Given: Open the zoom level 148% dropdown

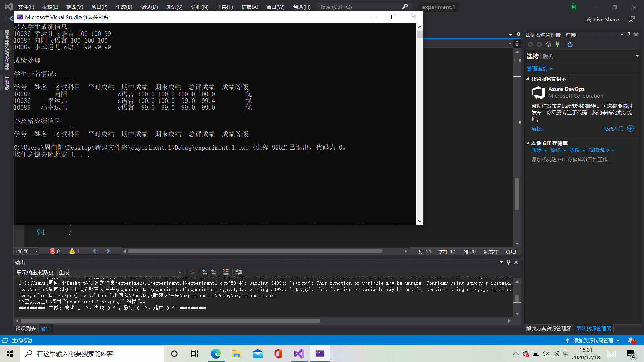Looking at the screenshot, I should (x=36, y=251).
